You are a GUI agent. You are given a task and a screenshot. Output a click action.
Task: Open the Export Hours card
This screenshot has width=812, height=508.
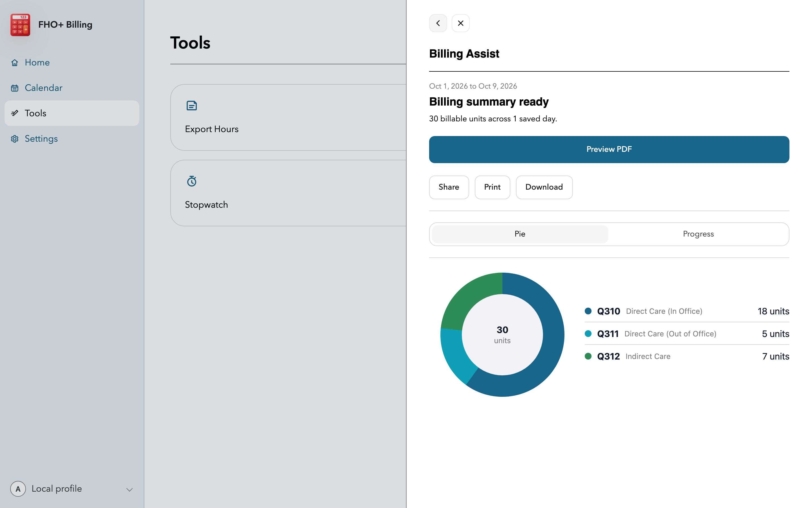tap(288, 117)
